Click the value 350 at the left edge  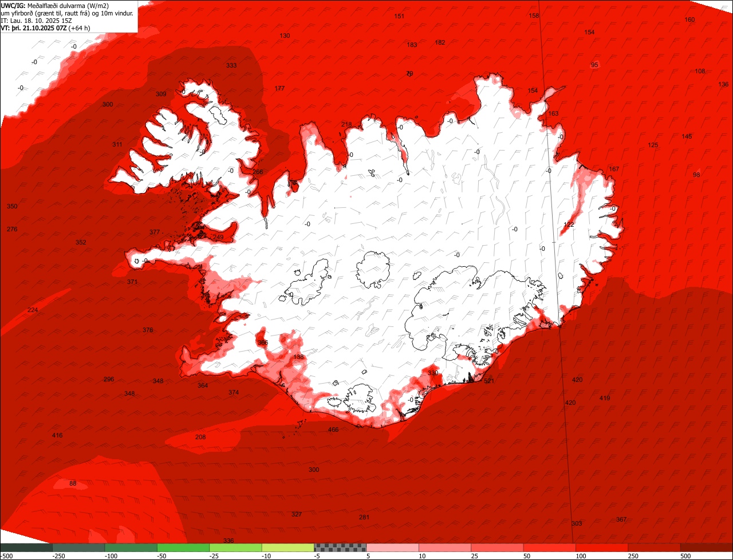pos(12,207)
